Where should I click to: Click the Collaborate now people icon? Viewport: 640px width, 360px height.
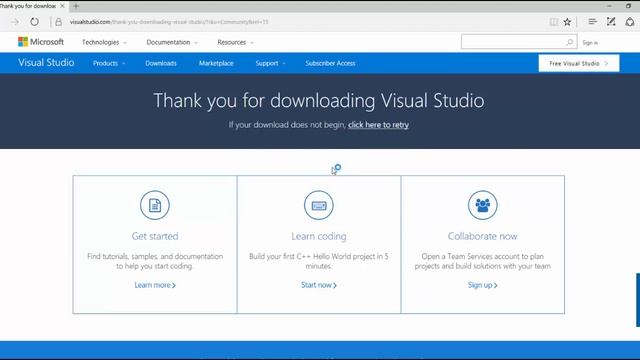coord(482,205)
